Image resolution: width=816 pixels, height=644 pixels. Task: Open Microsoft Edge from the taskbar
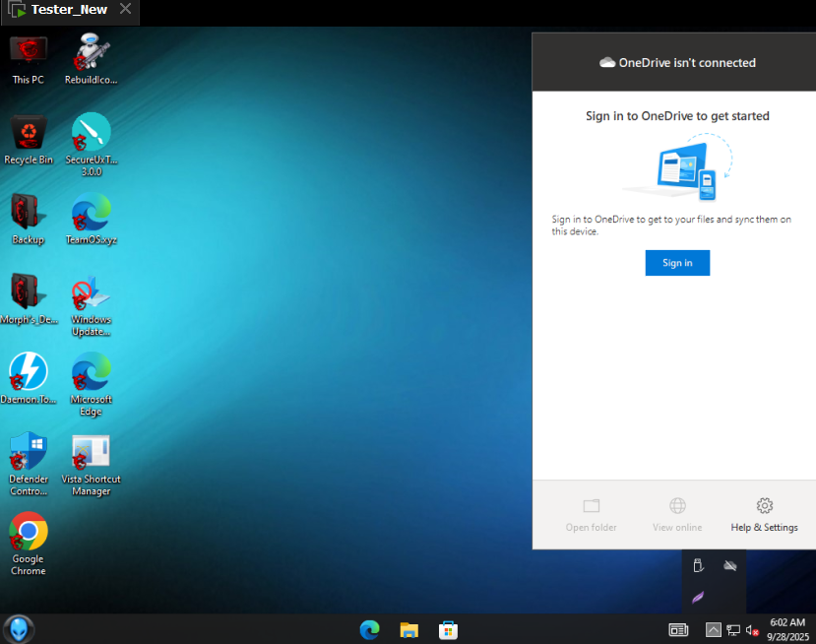point(370,629)
